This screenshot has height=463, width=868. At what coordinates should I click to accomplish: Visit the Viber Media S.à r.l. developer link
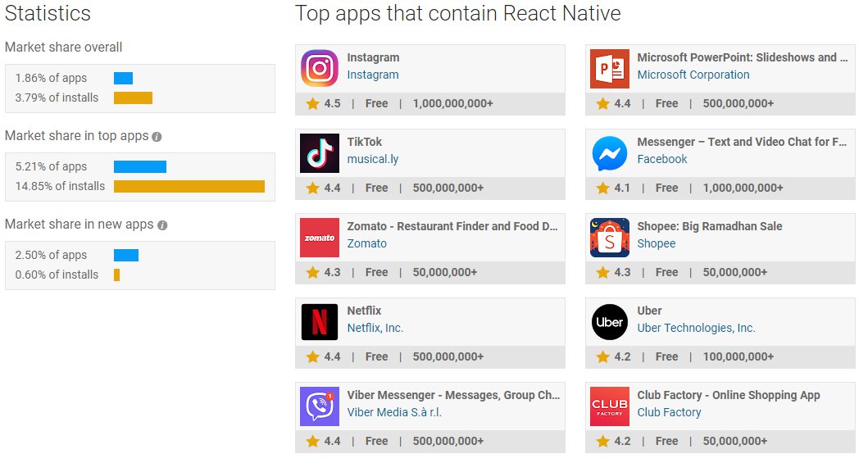(394, 412)
